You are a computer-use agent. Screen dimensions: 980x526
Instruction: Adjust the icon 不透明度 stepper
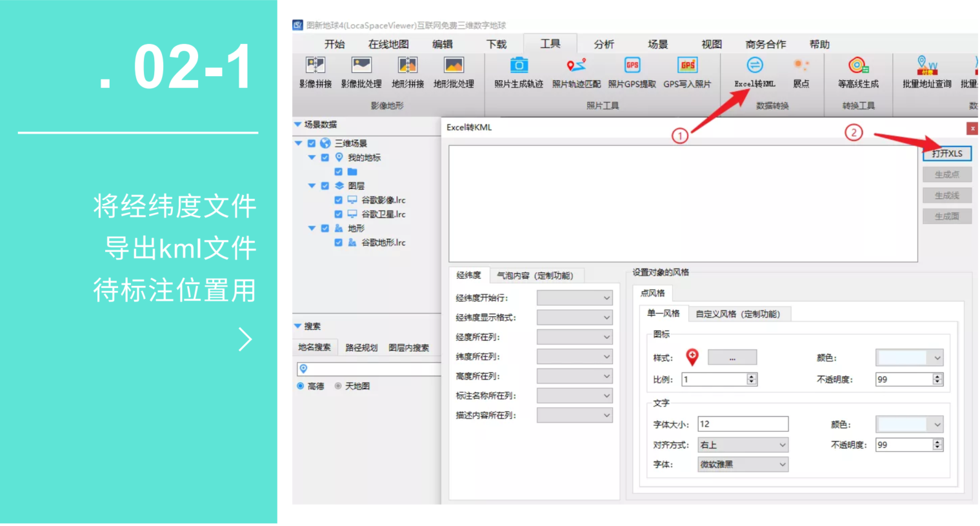[937, 379]
